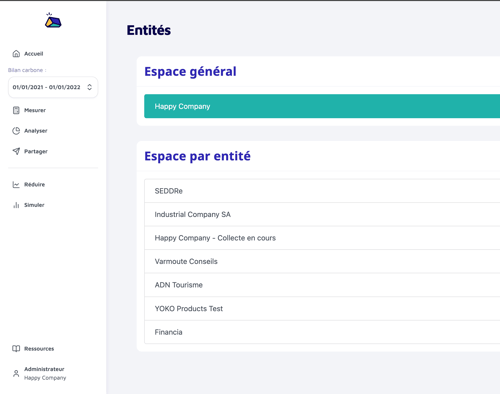Viewport: 500px width, 394px height.
Task: Click the Partager paper plane icon
Action: click(x=16, y=151)
